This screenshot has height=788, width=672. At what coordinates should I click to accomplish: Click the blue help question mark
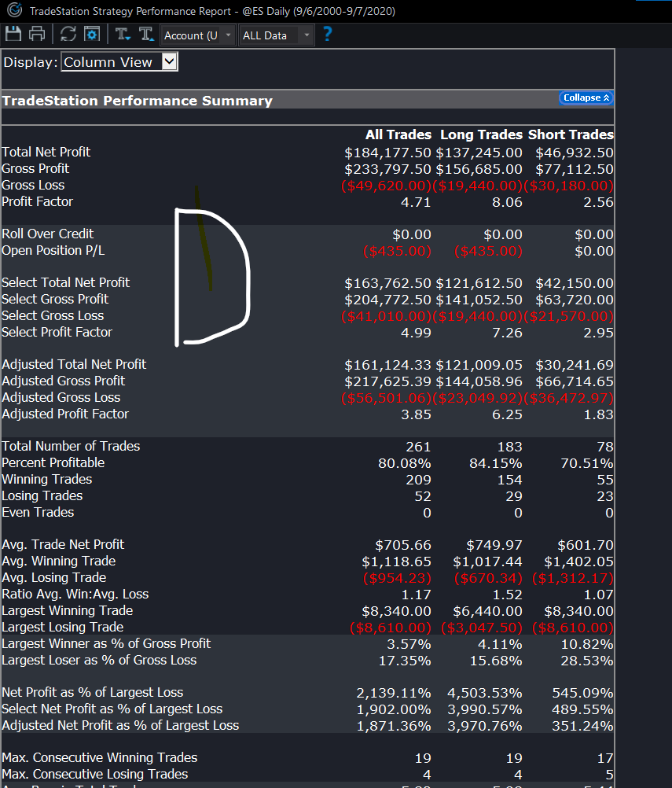tap(327, 34)
